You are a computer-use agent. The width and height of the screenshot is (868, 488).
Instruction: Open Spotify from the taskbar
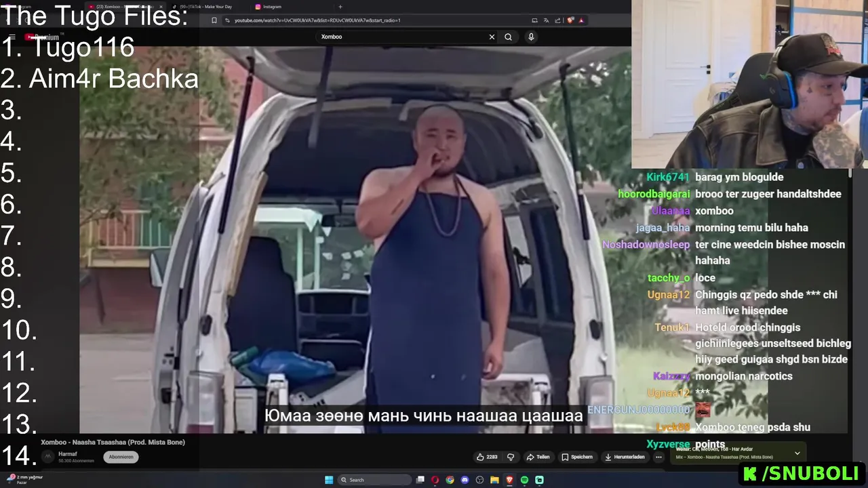525,480
